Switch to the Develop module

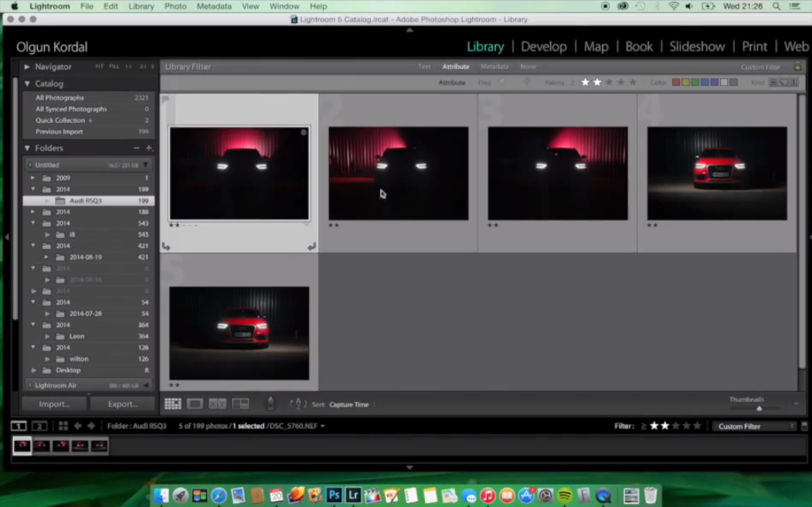pyautogui.click(x=543, y=46)
